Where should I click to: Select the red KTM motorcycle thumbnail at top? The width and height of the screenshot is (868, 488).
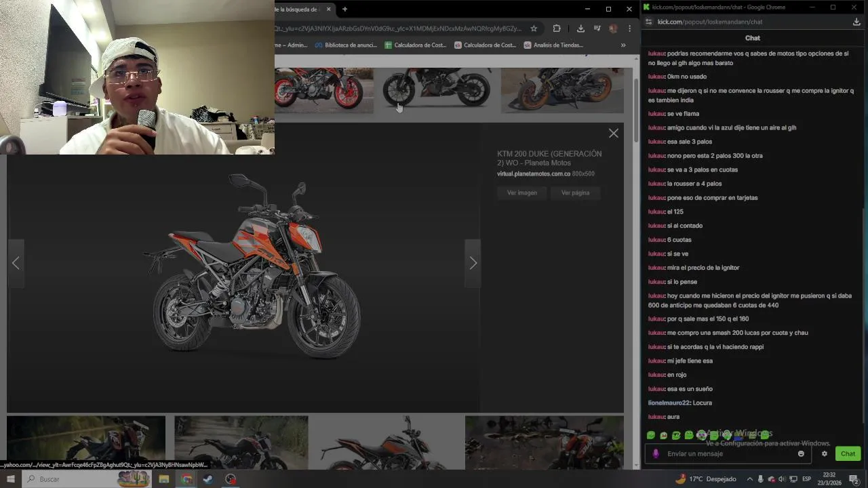[324, 90]
